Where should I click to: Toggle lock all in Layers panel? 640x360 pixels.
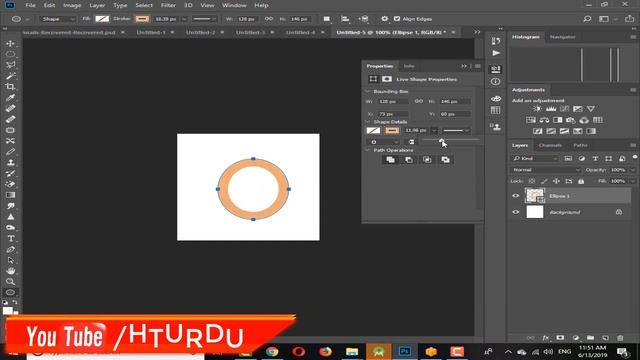(581, 181)
